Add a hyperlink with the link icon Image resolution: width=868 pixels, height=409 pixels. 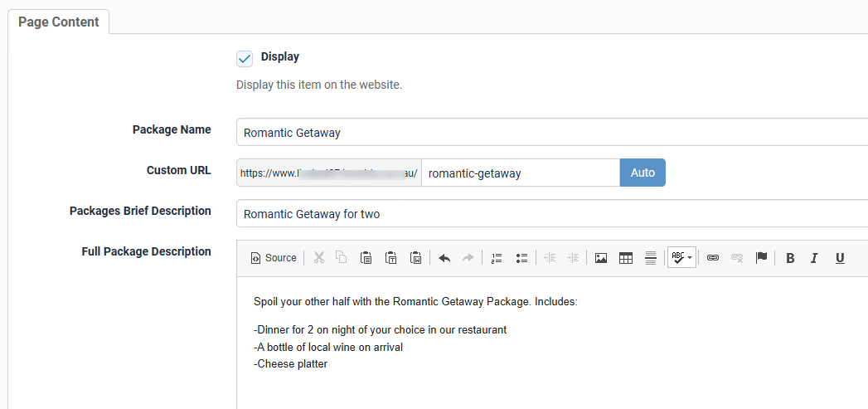tap(712, 258)
